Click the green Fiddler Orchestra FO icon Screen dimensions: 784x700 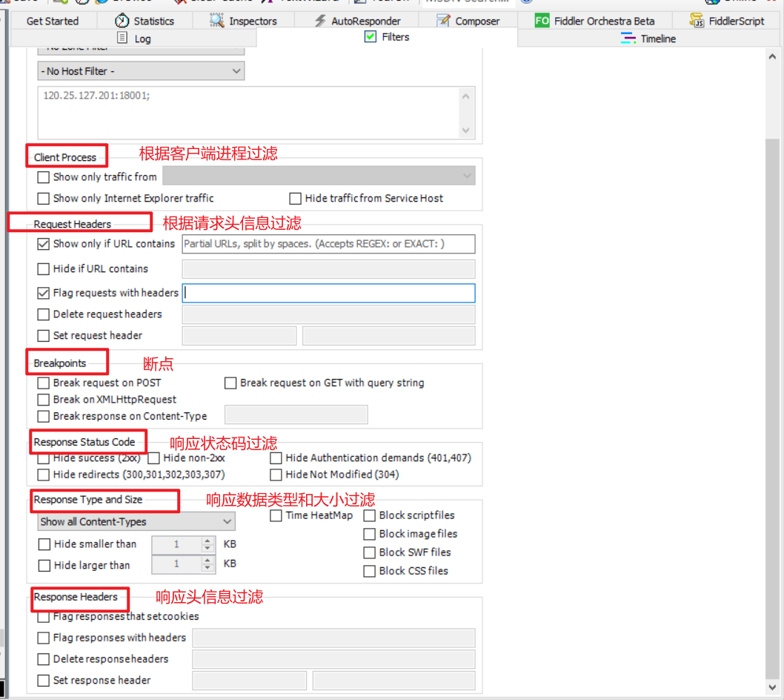542,21
